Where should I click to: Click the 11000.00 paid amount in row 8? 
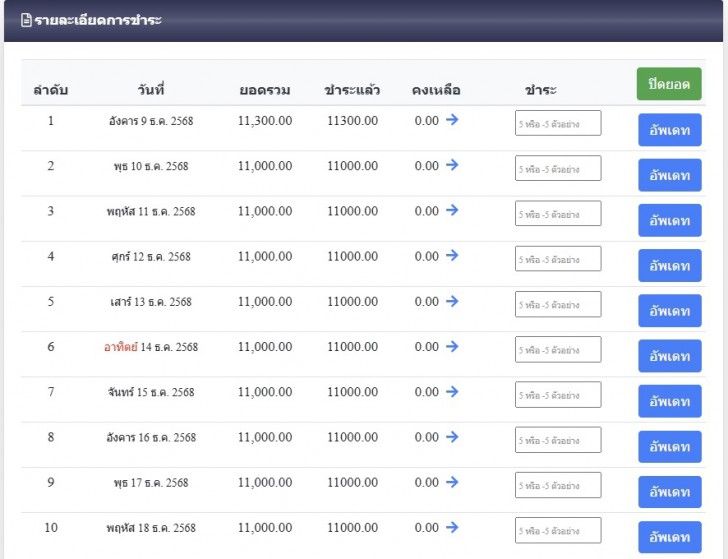pyautogui.click(x=352, y=437)
